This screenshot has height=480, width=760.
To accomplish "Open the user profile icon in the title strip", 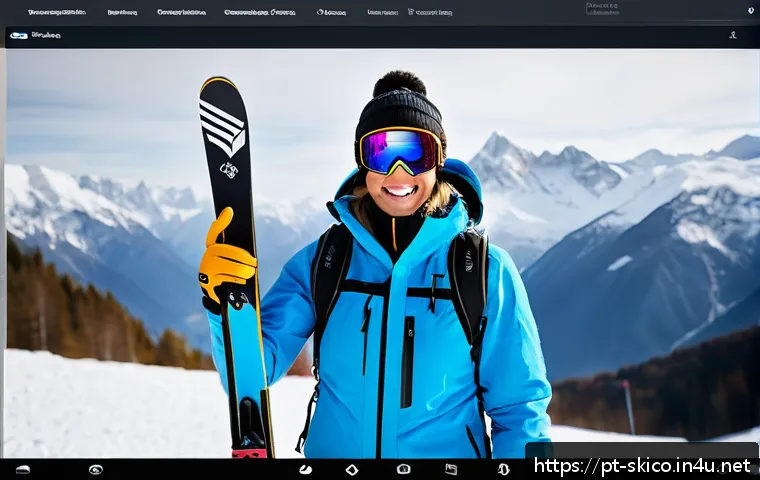I will 733,35.
